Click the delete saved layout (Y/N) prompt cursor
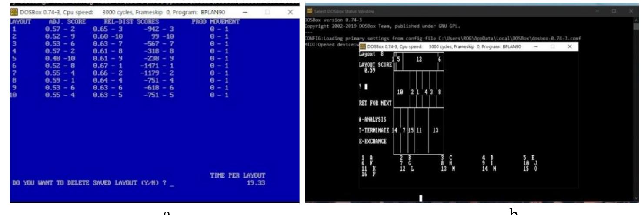 point(172,187)
